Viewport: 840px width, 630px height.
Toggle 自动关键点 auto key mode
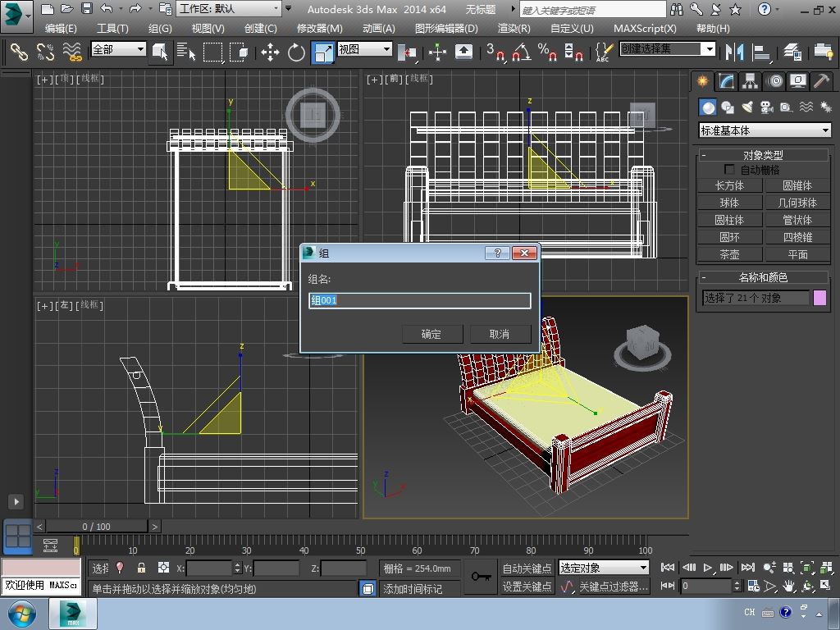(527, 568)
